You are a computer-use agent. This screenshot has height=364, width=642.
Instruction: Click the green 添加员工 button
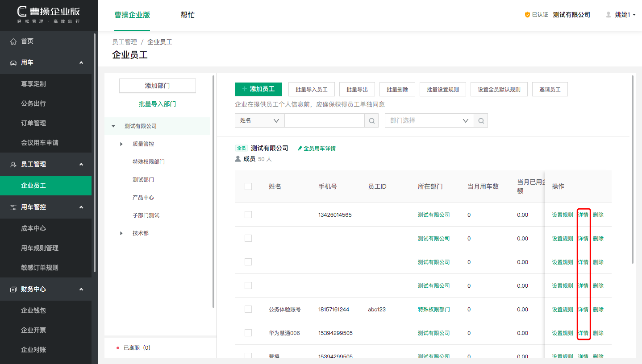tap(258, 89)
